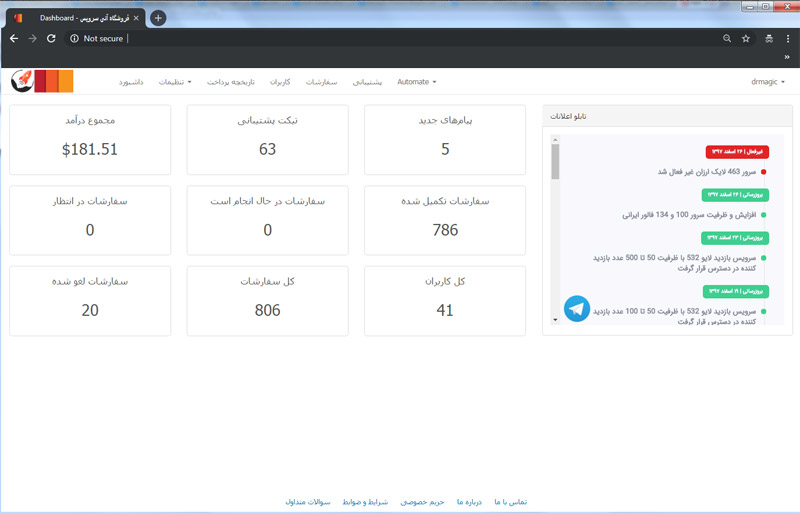Open the incognito profile icon
Screen dimensions: 800x513
769,38
